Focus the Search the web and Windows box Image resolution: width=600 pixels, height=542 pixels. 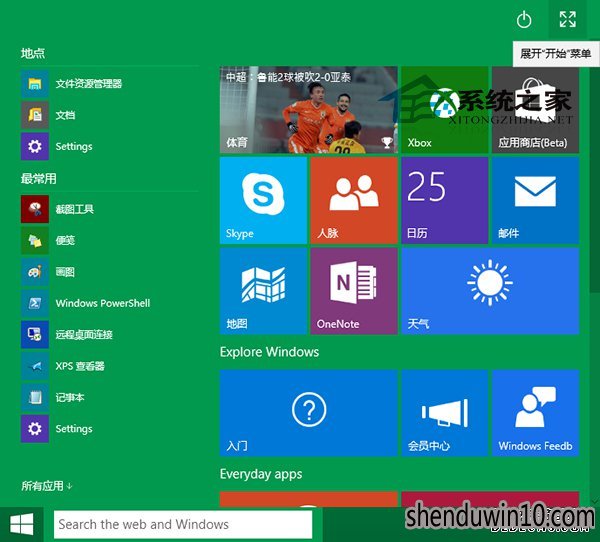point(183,524)
